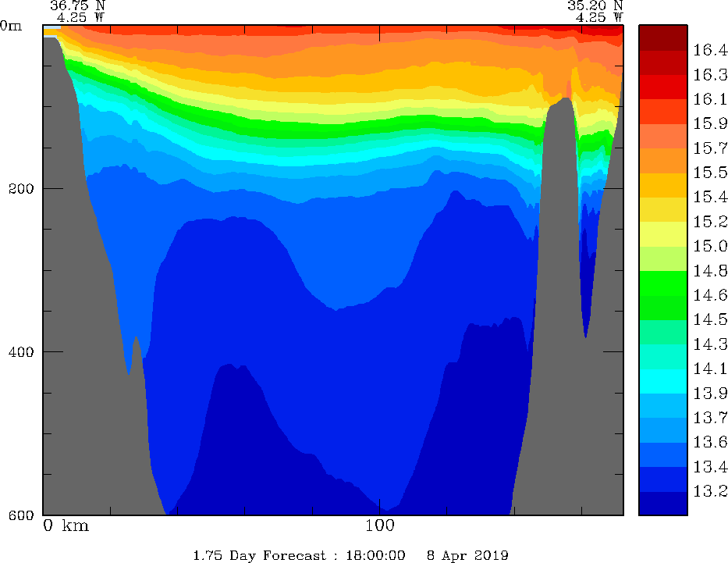Image resolution: width=728 pixels, height=563 pixels.
Task: Click the 16.4 label on the color scale
Action: [x=710, y=50]
